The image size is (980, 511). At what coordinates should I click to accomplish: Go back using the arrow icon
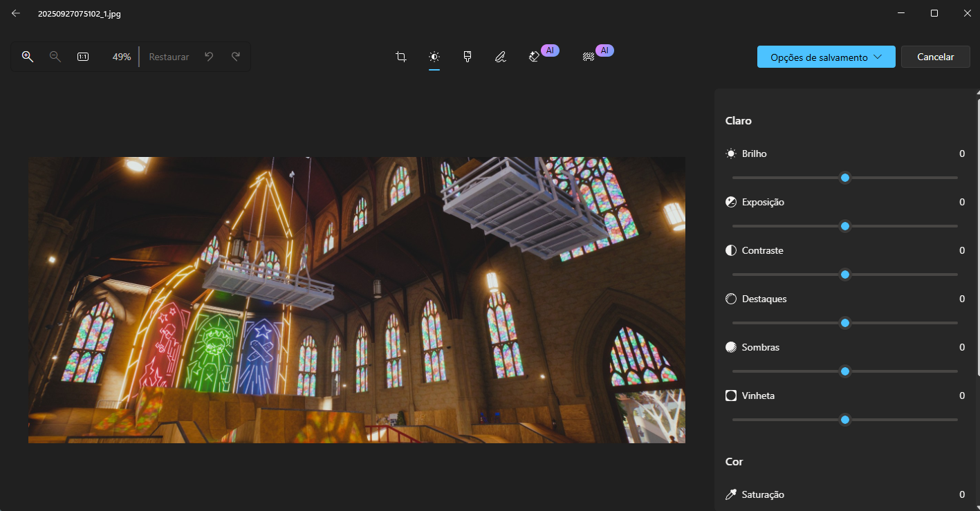pos(16,13)
